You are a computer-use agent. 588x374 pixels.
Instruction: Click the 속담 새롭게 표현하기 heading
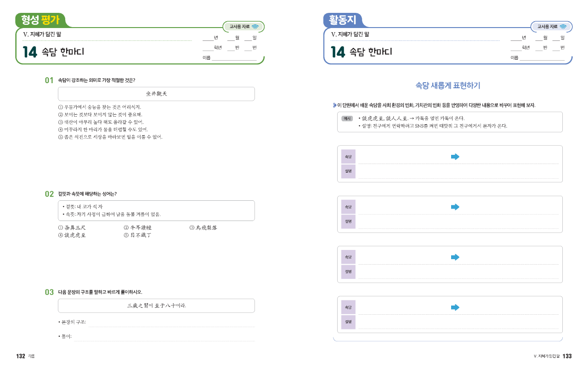click(448, 85)
